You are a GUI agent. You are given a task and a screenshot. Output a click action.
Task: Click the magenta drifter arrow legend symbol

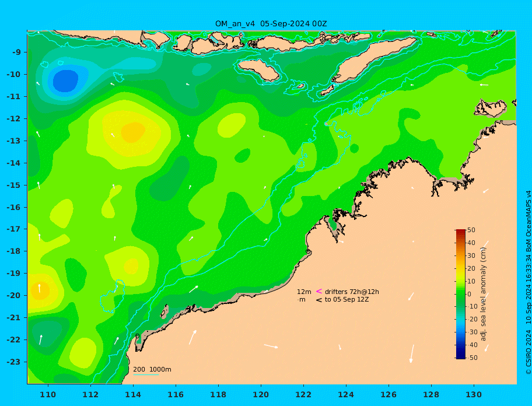click(x=319, y=291)
